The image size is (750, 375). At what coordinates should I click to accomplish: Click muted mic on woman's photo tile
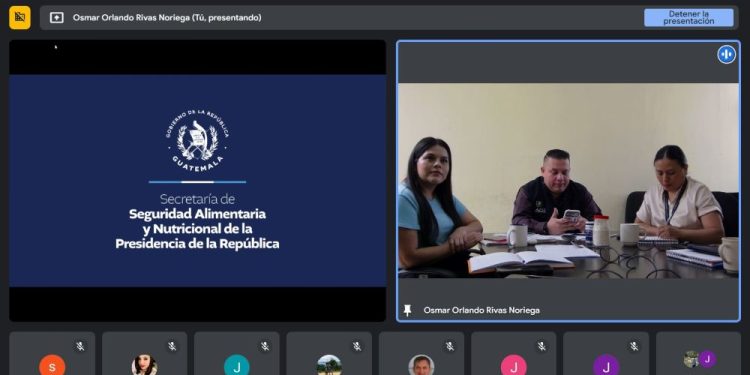pos(172,346)
